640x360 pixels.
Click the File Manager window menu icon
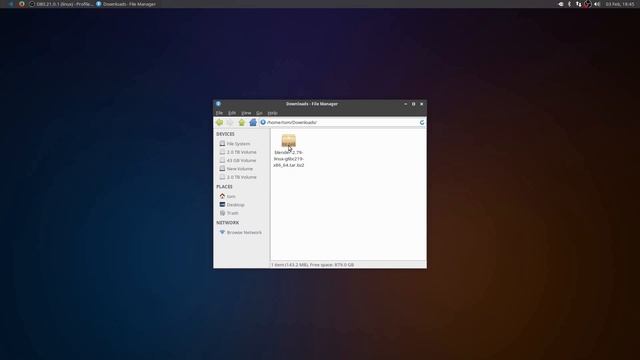click(218, 104)
